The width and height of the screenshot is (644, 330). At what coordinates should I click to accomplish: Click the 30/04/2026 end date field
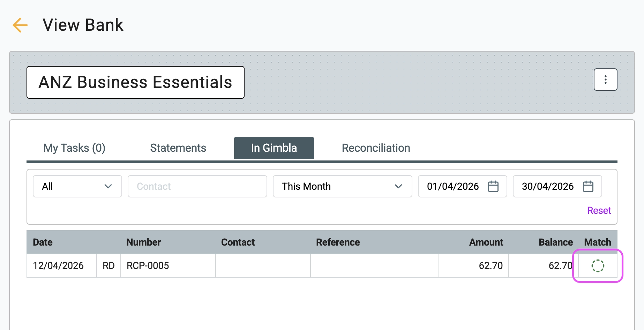point(547,186)
